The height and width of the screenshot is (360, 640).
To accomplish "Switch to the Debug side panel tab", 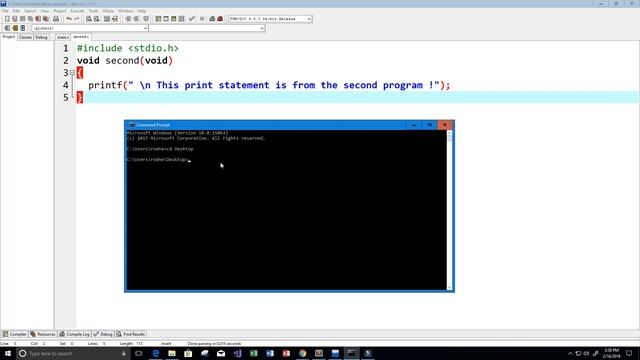I will click(x=41, y=37).
